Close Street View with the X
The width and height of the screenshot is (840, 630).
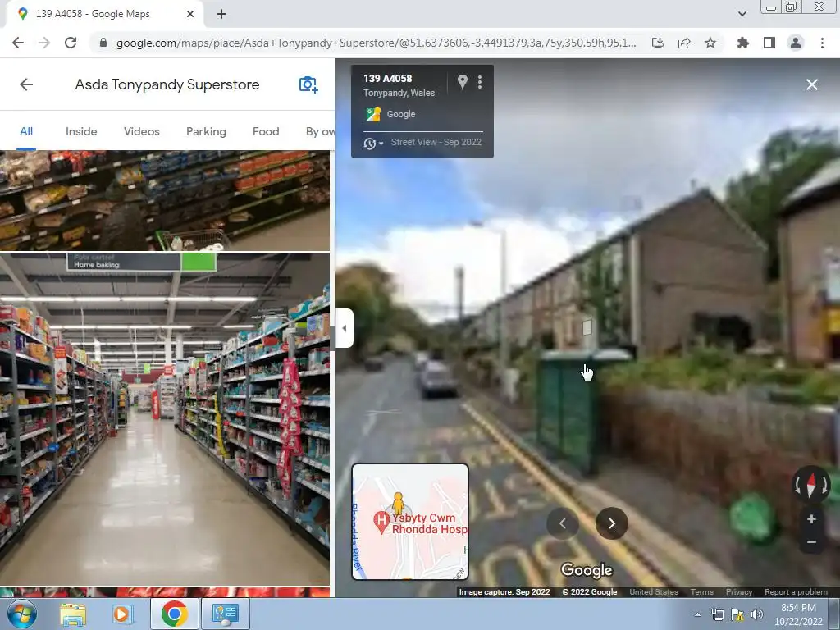tap(811, 84)
